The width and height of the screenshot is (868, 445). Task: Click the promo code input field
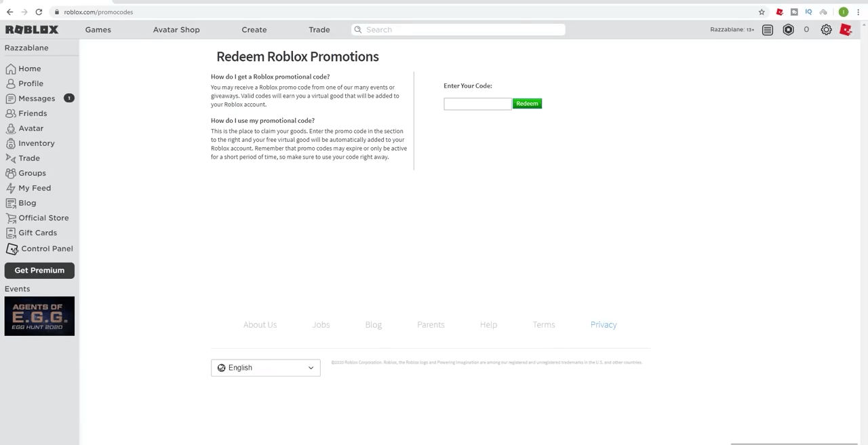[x=477, y=104]
